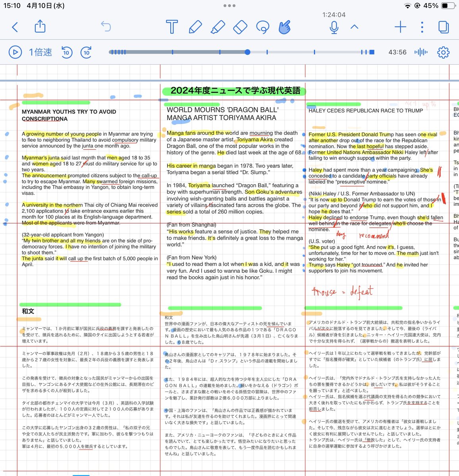Tap headline HALEY CEDES REPUBLICAN RACE TO TRUMP
The image size is (459, 476).
pyautogui.click(x=366, y=111)
